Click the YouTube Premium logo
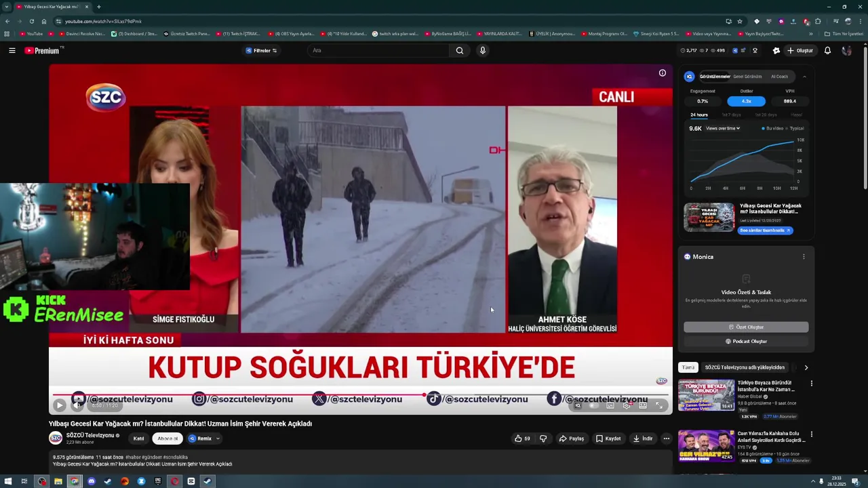Image resolution: width=868 pixels, height=488 pixels. [x=43, y=50]
